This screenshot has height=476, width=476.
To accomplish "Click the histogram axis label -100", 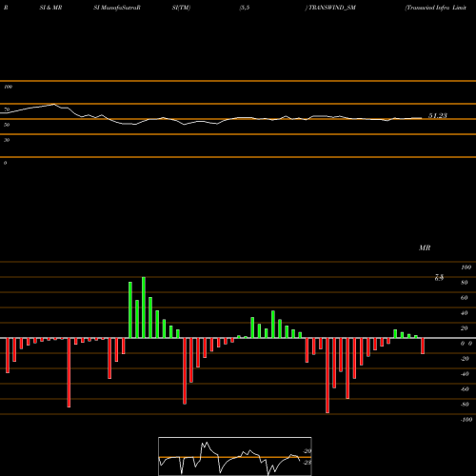I will (x=466, y=420).
